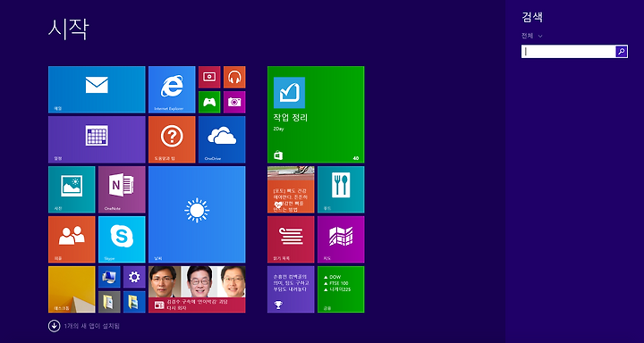
Task: Open the Video tile
Action: 209,77
